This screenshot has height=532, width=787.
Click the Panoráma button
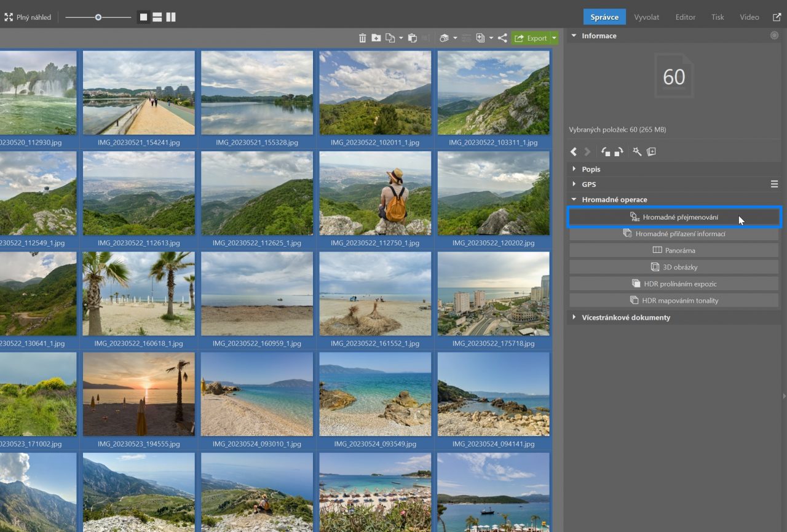point(674,251)
